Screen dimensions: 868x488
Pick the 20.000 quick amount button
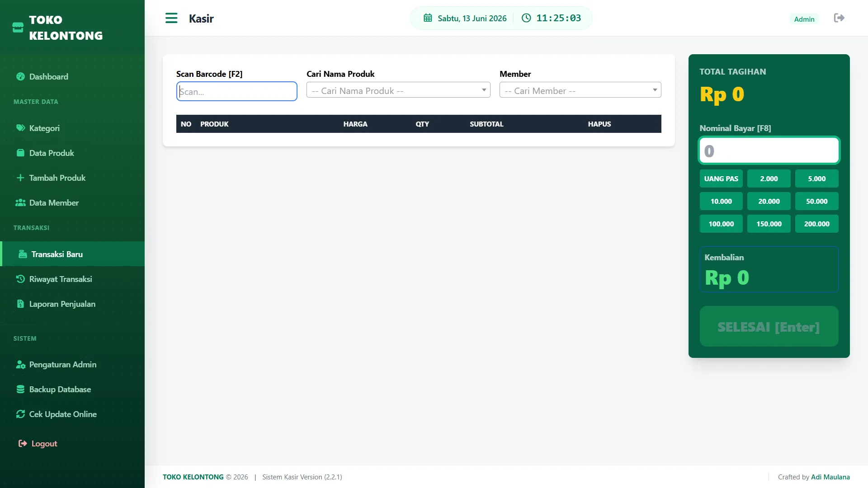[x=769, y=201]
